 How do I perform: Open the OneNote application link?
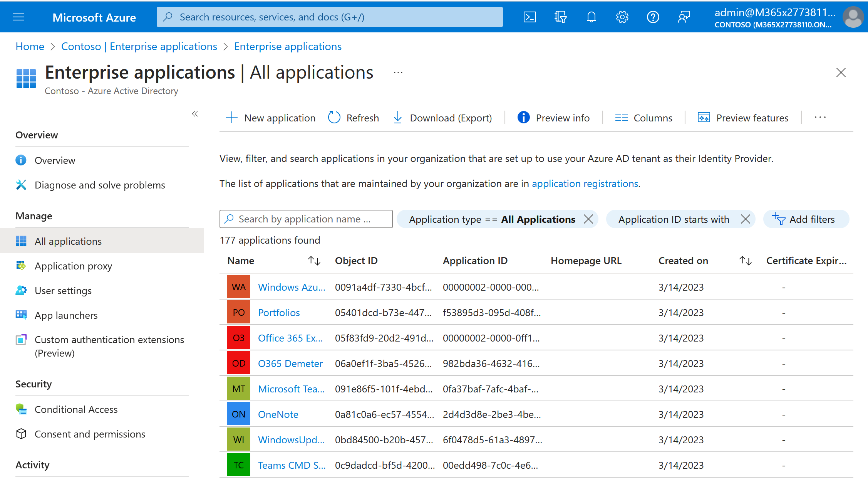pyautogui.click(x=278, y=414)
